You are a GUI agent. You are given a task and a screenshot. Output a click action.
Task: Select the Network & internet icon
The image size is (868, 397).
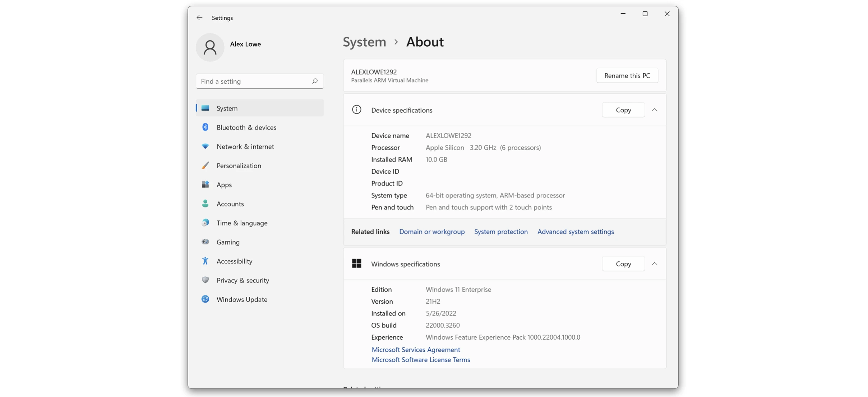pos(245,146)
